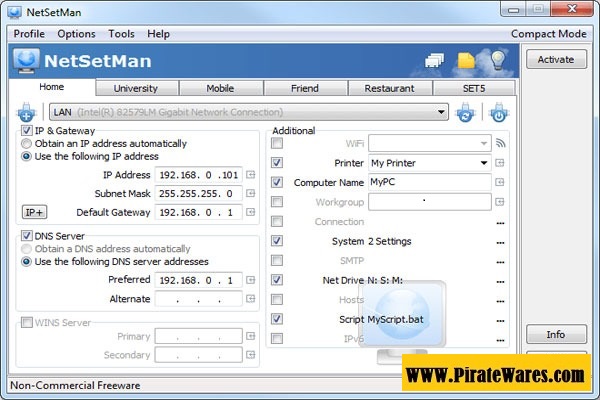This screenshot has width=600, height=400.
Task: Click the icon beside Workgroup field
Action: coord(500,202)
